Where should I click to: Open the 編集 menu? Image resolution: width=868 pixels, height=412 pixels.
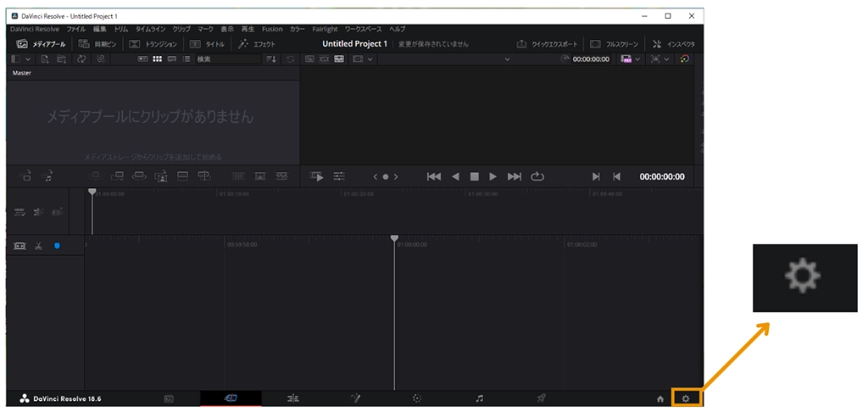(100, 29)
